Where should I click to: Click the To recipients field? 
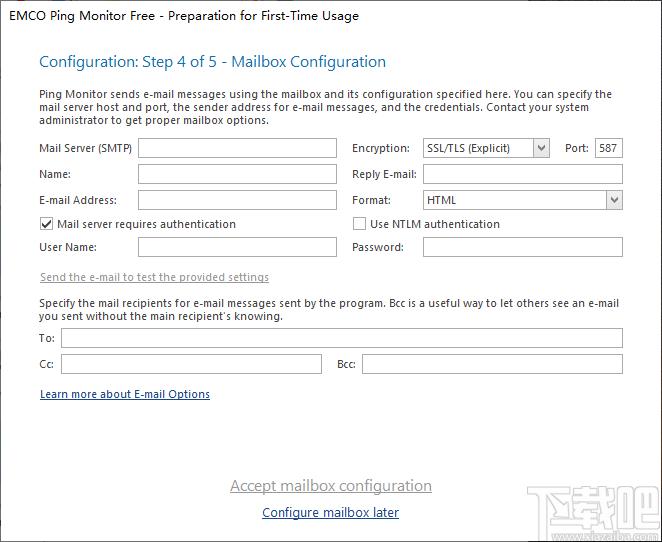pyautogui.click(x=342, y=338)
